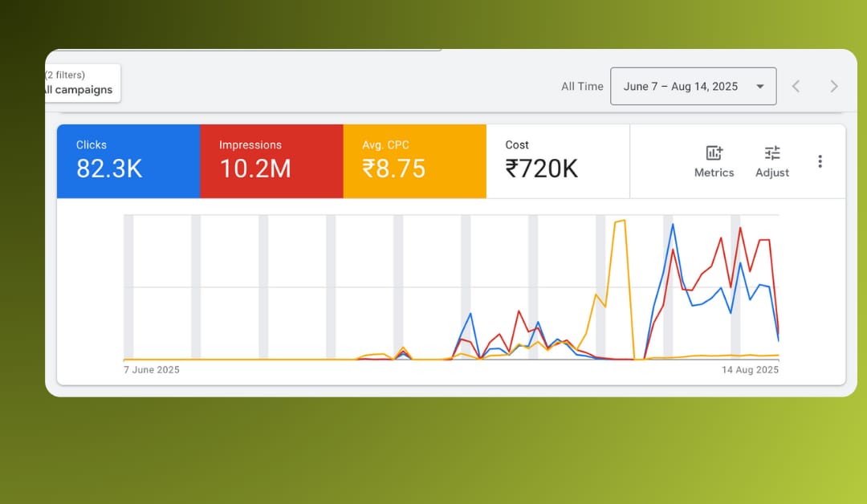Click the (2 filters) text
The height and width of the screenshot is (504, 867).
click(65, 75)
